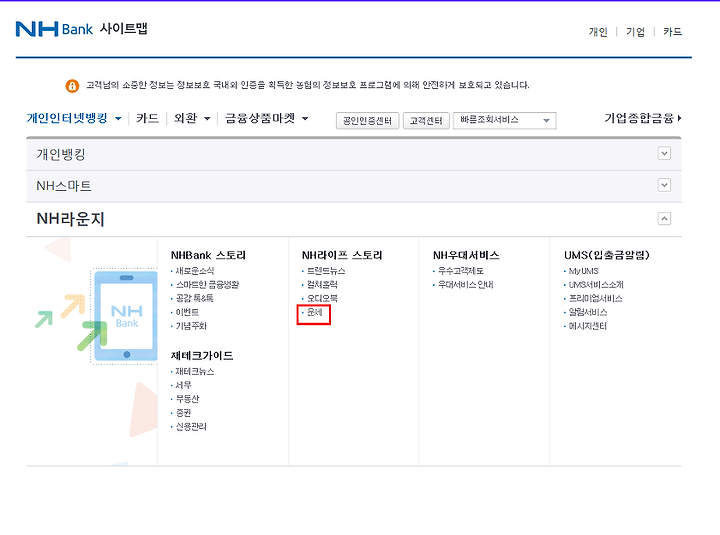Open the 빠른조회서비스 dropdown

[504, 120]
